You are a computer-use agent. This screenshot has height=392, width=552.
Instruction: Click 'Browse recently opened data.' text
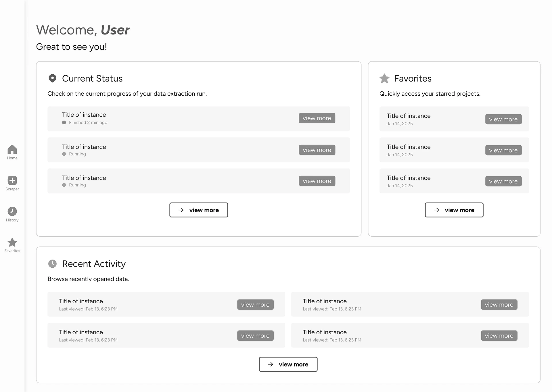point(88,279)
